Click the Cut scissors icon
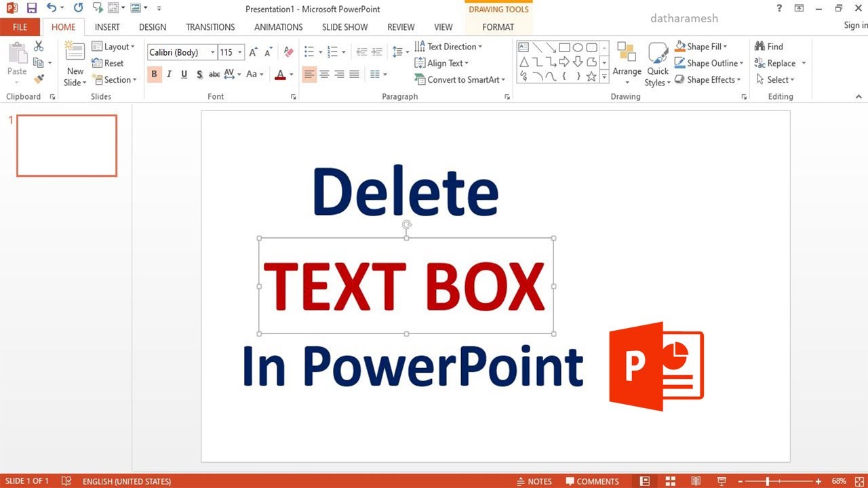Screen dimensions: 868x488 coord(39,46)
